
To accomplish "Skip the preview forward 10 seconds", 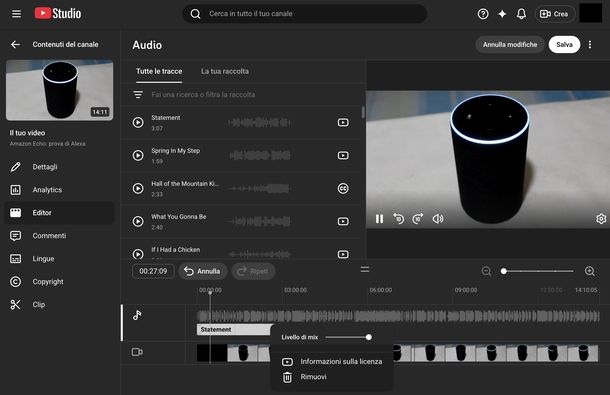I will coord(418,219).
